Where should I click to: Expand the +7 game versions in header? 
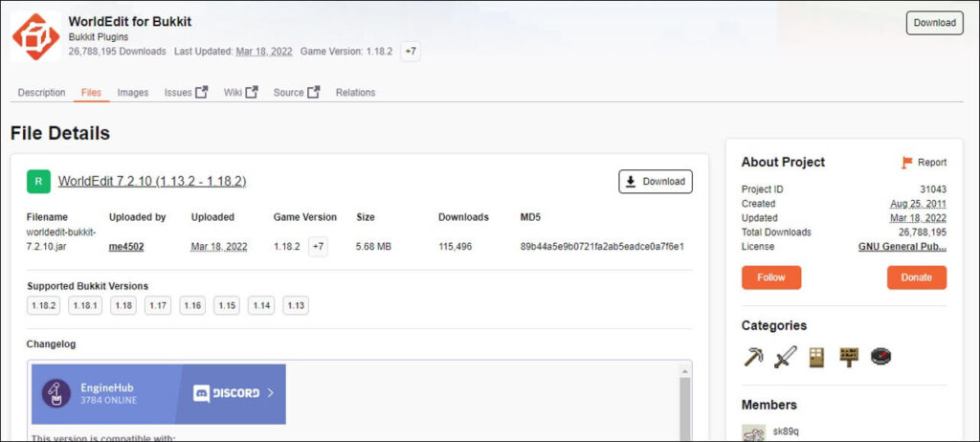(x=411, y=52)
